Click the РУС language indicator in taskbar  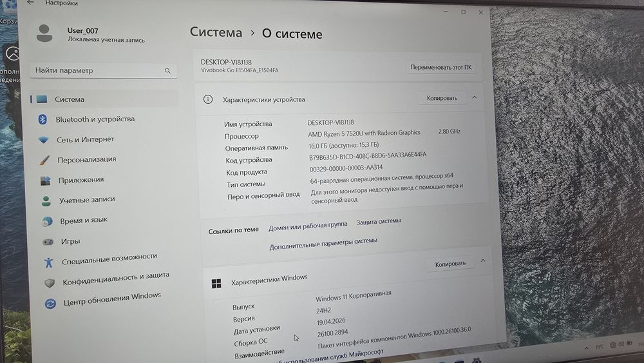(x=600, y=346)
